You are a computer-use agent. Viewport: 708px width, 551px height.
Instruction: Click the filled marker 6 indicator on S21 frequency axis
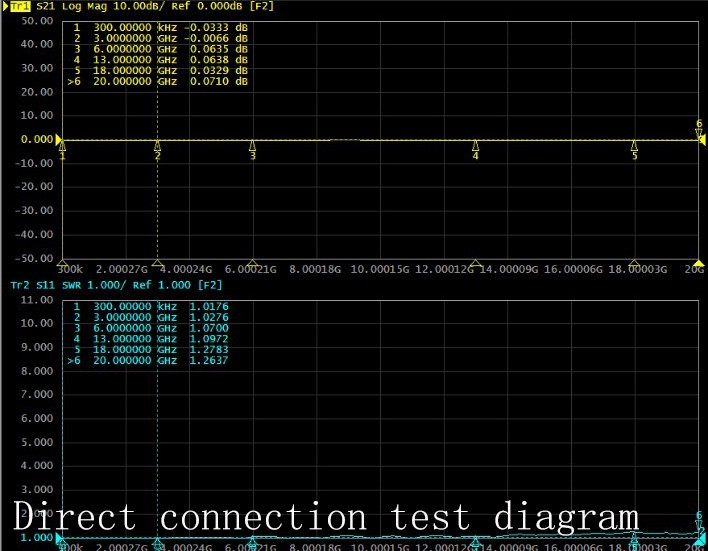click(x=699, y=263)
